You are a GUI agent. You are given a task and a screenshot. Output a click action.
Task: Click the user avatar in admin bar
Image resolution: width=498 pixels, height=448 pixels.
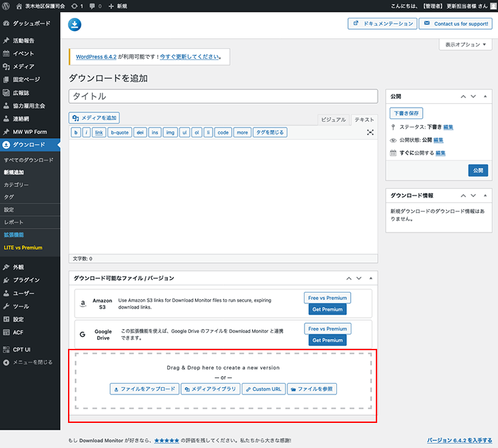coord(493,5)
